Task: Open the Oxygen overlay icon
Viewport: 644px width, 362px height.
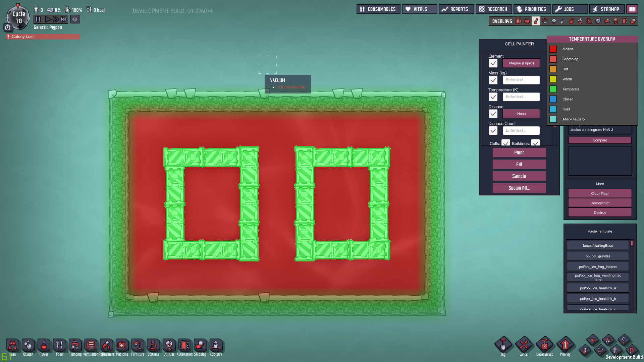Action: point(519,21)
